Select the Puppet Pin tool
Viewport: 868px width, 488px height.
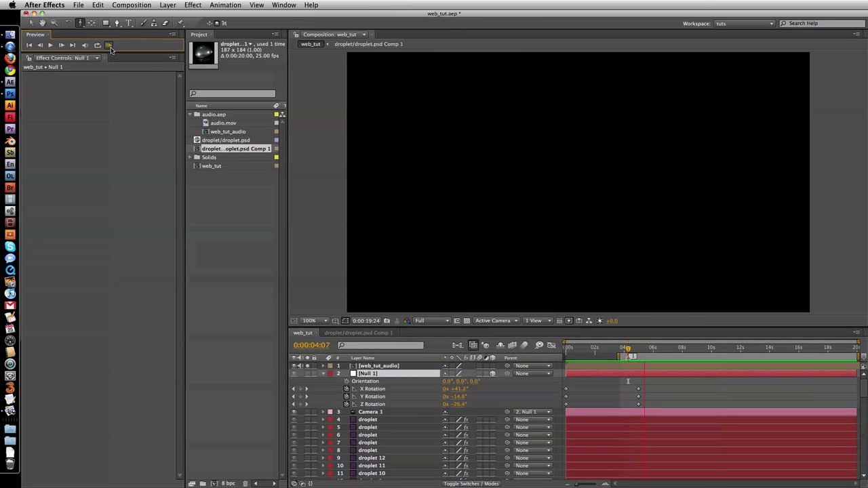click(x=180, y=23)
